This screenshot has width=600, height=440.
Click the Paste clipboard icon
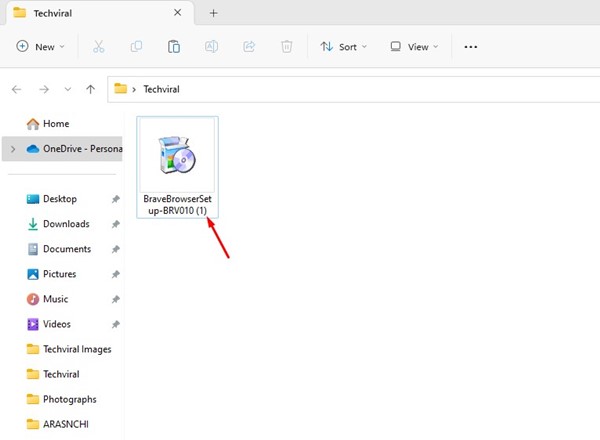click(x=174, y=47)
